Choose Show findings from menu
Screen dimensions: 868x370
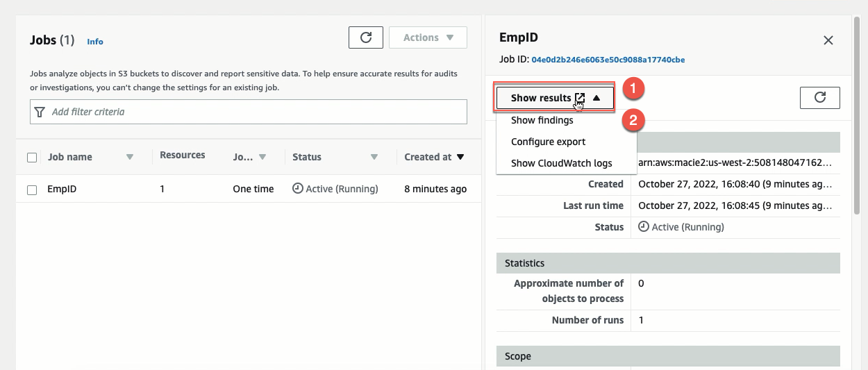[542, 120]
